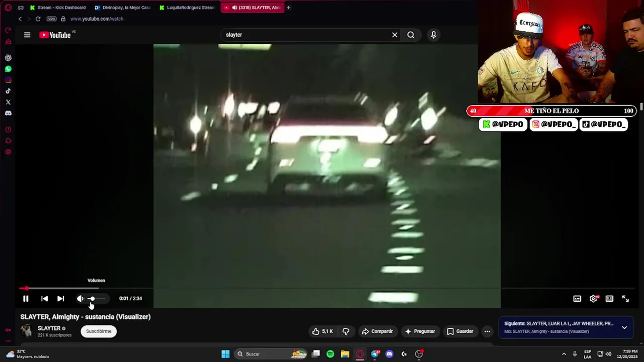Enter fullscreen mode
Image resolution: width=644 pixels, height=362 pixels.
tap(625, 299)
